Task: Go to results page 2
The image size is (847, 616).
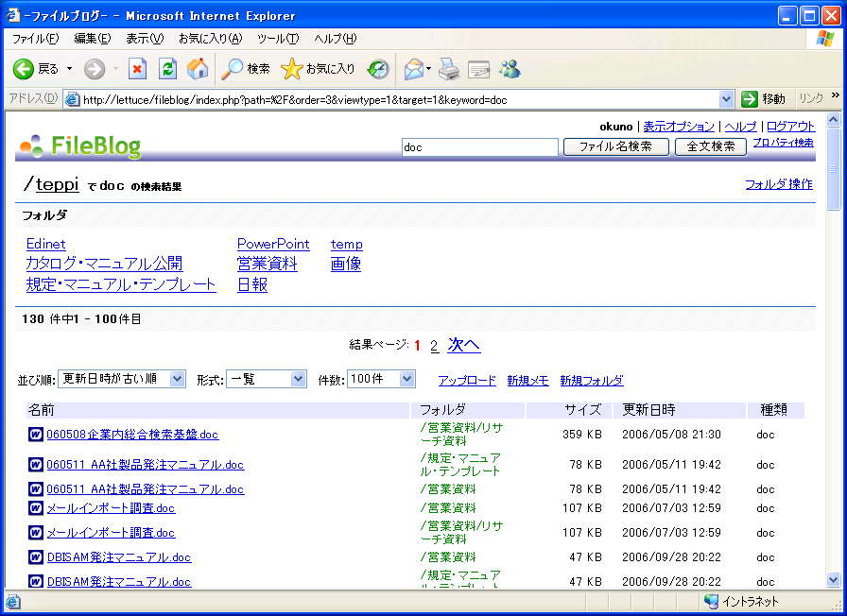Action: [434, 346]
